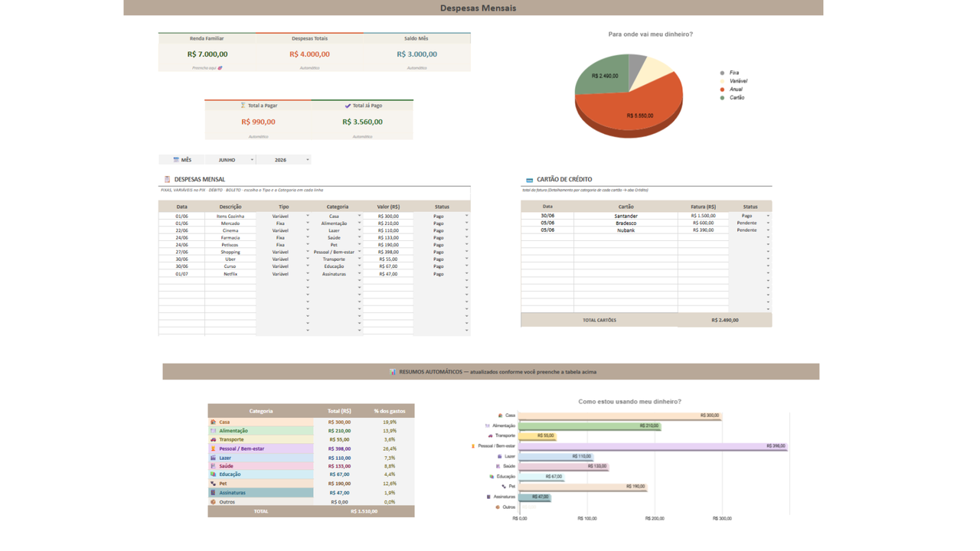
Task: Click the books icon in Educação table row
Action: click(x=214, y=474)
